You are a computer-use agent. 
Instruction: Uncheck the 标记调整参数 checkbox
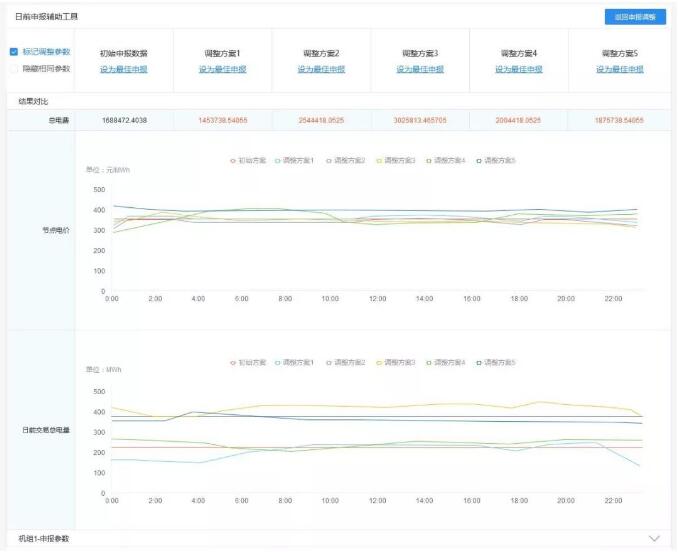(14, 52)
